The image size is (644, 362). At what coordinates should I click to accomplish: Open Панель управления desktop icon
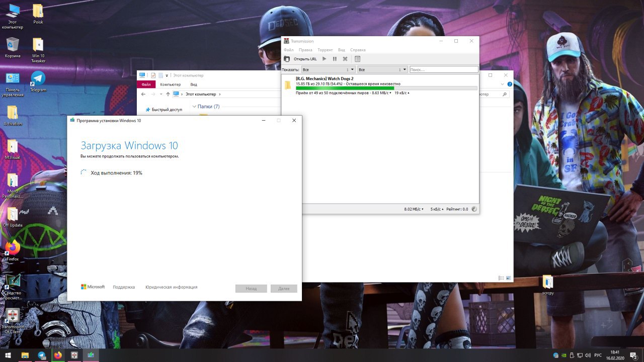coord(13,84)
